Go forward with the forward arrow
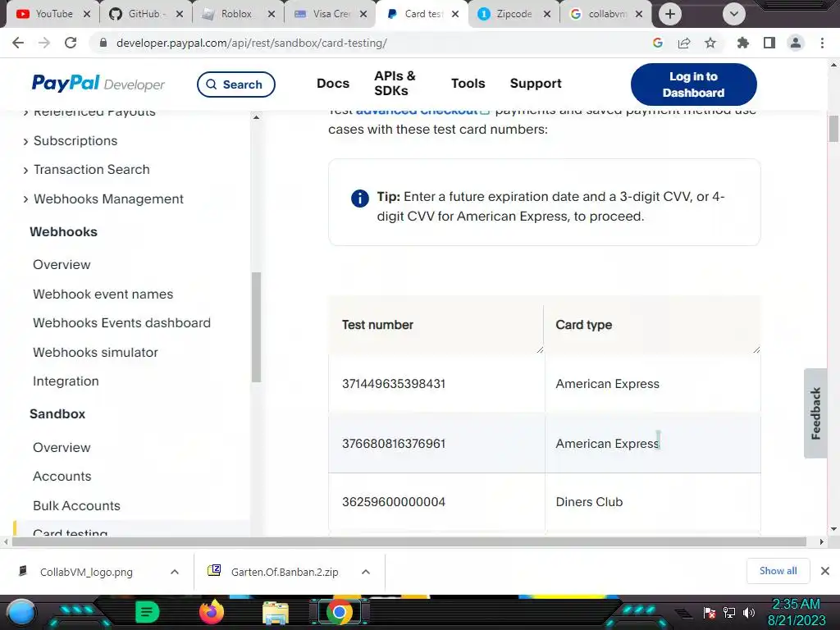The image size is (840, 630). point(44,43)
